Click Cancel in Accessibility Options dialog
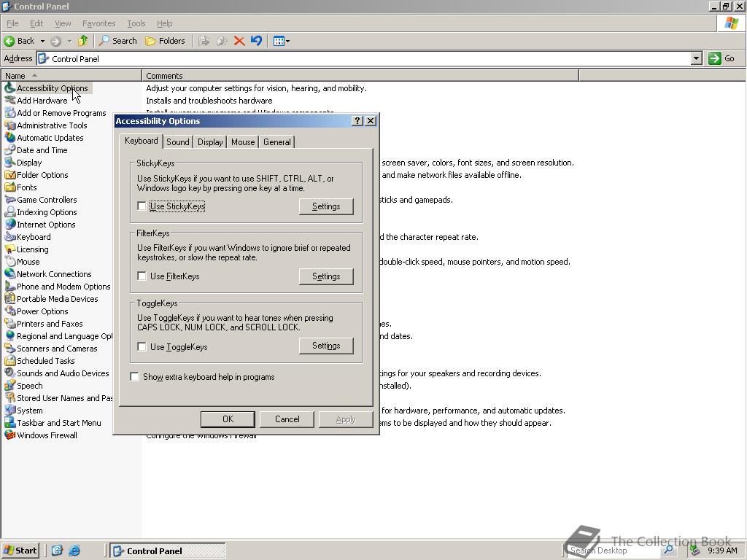Viewport: 747px width, 560px height. point(287,419)
